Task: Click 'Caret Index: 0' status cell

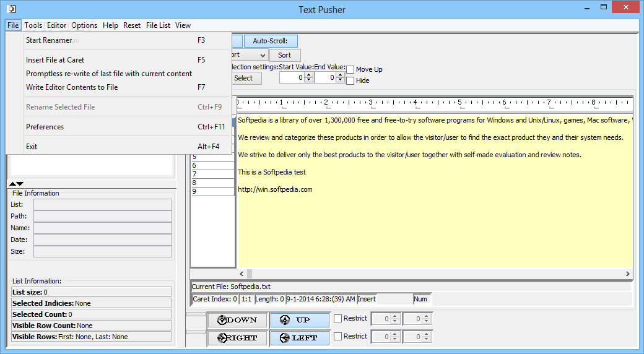Action: tap(215, 299)
